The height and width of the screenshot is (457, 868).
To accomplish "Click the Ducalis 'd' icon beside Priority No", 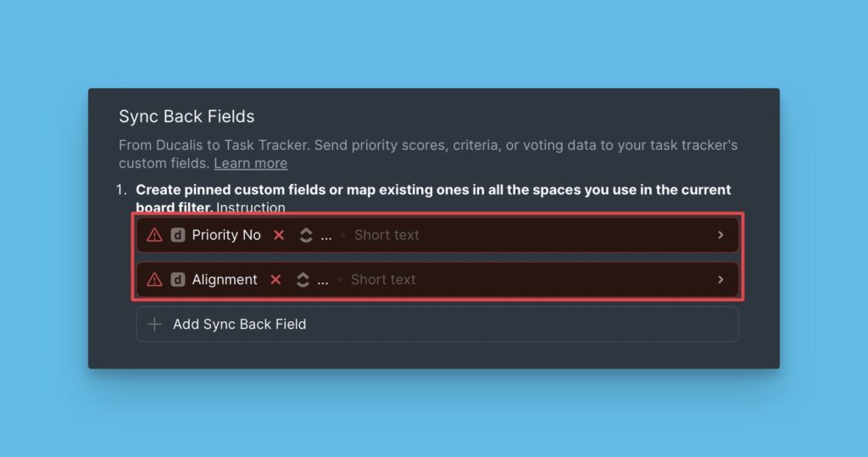I will (178, 235).
